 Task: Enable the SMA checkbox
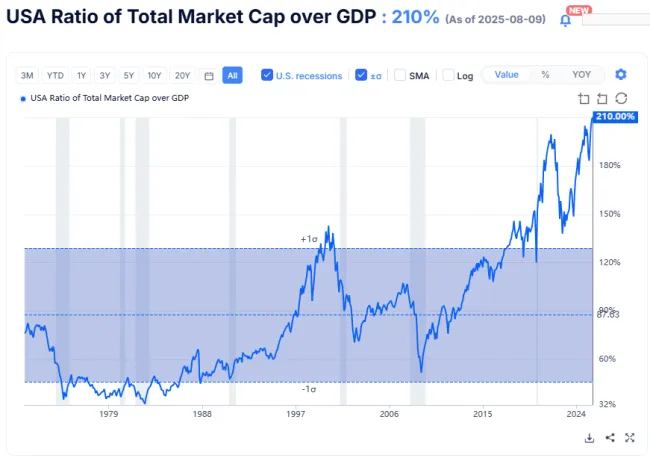(x=400, y=75)
